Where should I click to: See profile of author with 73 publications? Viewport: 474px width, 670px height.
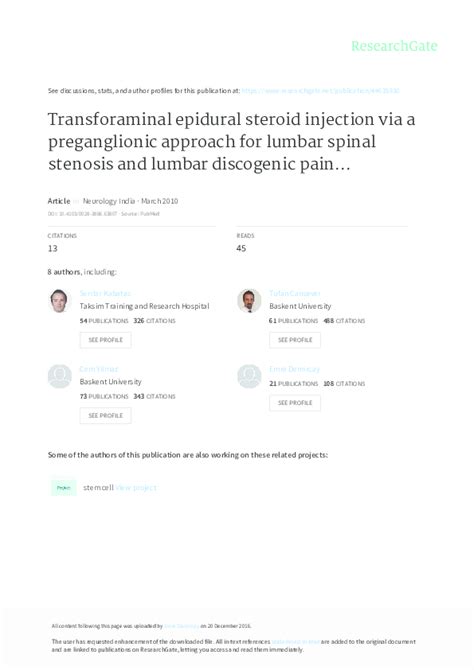[x=106, y=415]
